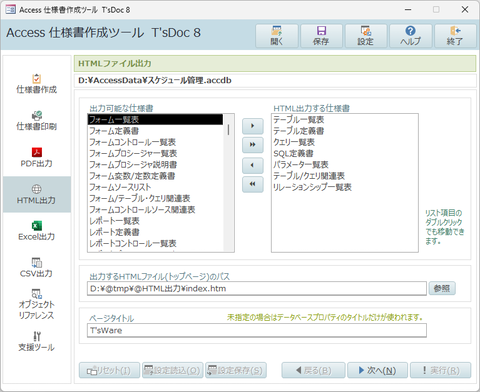This screenshot has width=480, height=392.
Task: Open オブジェクトリファレンス in the sidebar
Action: tap(37, 305)
